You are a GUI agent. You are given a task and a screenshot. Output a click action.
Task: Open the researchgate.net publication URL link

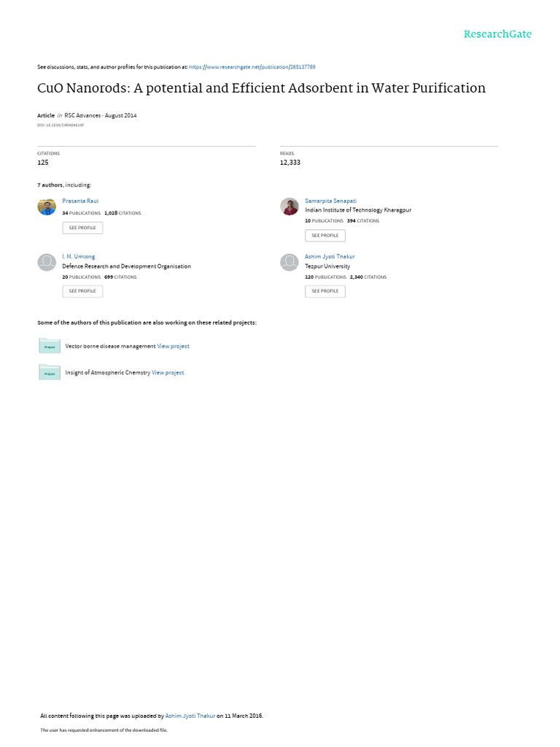pyautogui.click(x=252, y=67)
